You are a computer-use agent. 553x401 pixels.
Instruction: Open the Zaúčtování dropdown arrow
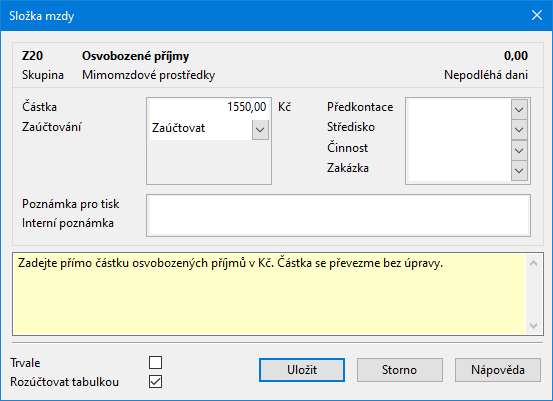(260, 130)
